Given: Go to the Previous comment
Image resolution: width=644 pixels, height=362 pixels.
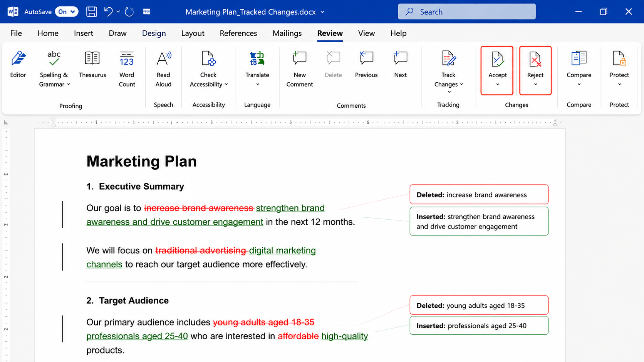Looking at the screenshot, I should [366, 64].
